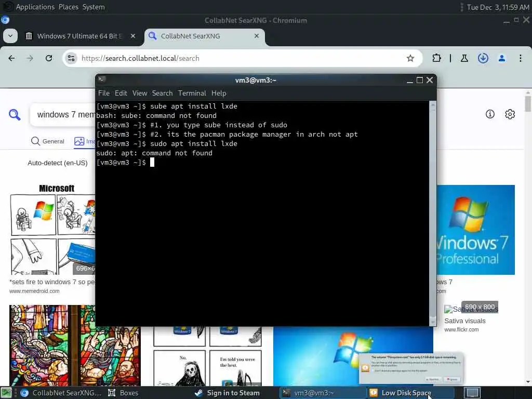
Task: Close the Windows 7 Ultimate tab
Action: (133, 36)
